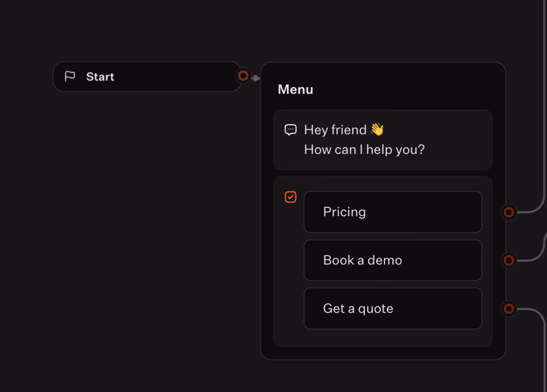Click the connector port next to Get a quote
This screenshot has height=392, width=547.
(x=508, y=308)
